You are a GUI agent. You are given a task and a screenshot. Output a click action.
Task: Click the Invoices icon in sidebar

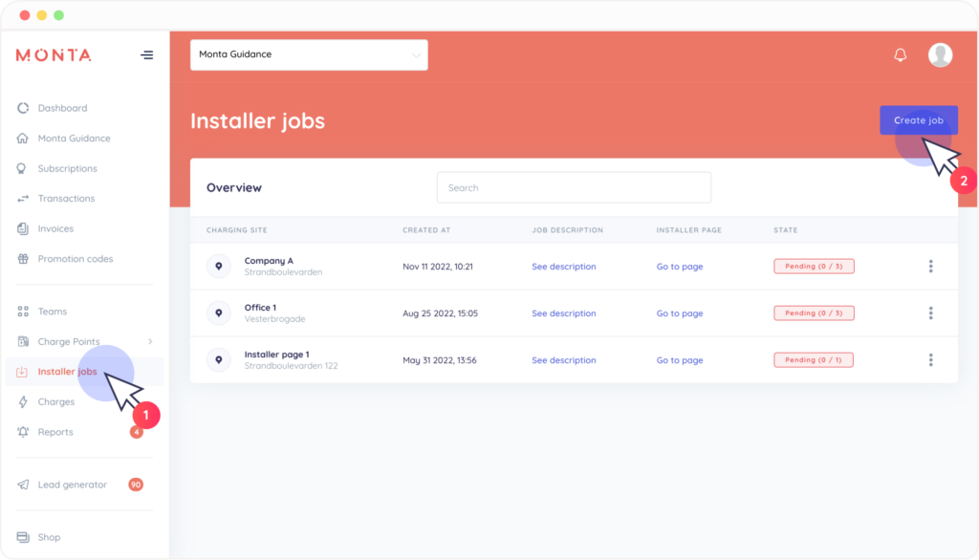[x=23, y=228]
